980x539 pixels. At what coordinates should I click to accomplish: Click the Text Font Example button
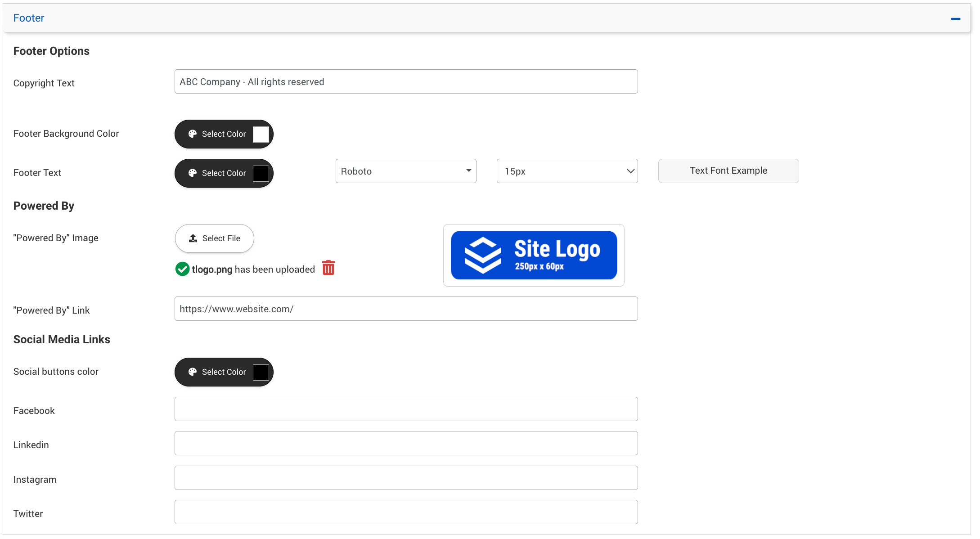728,171
